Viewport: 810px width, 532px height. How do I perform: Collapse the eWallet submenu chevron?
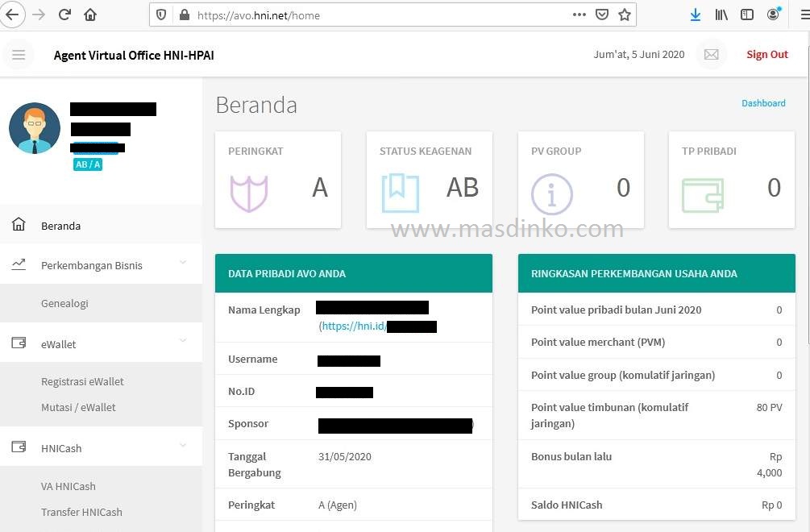tap(185, 342)
